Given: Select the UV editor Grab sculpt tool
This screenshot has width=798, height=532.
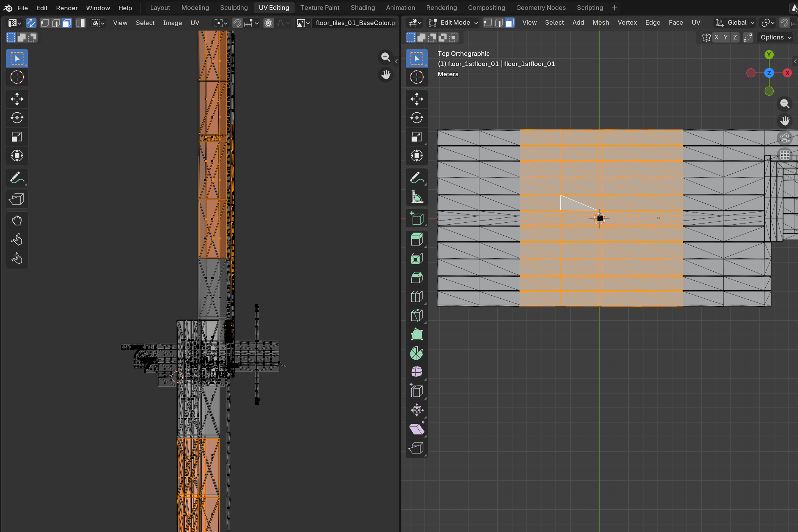Looking at the screenshot, I should 17,220.
